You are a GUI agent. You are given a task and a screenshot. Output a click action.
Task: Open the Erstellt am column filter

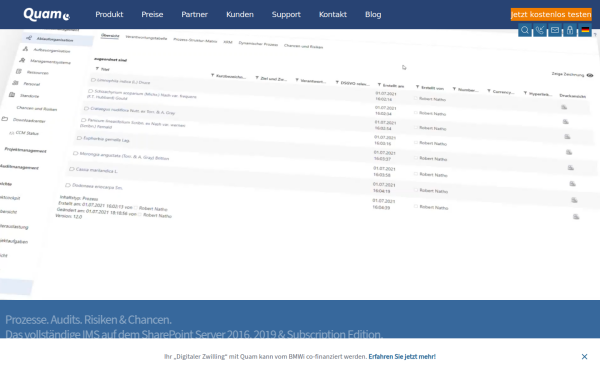click(379, 85)
